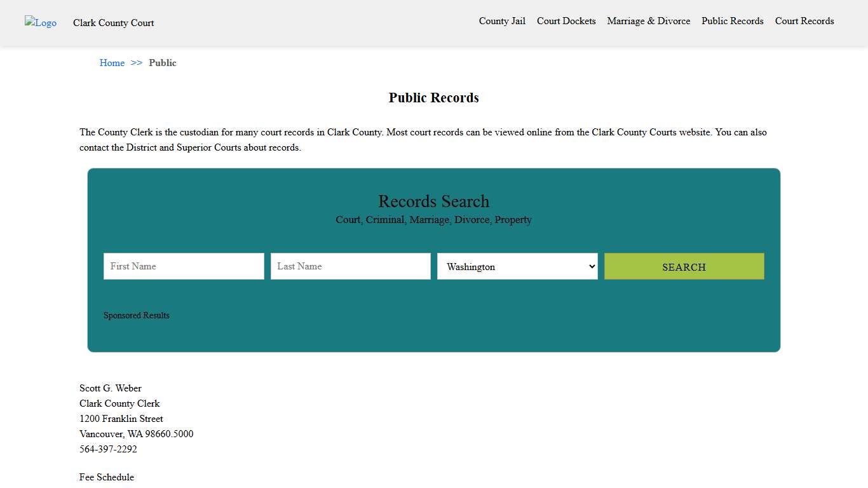Visit the Marriage & Divorce section
Viewport: 868px width, 488px height.
(648, 21)
